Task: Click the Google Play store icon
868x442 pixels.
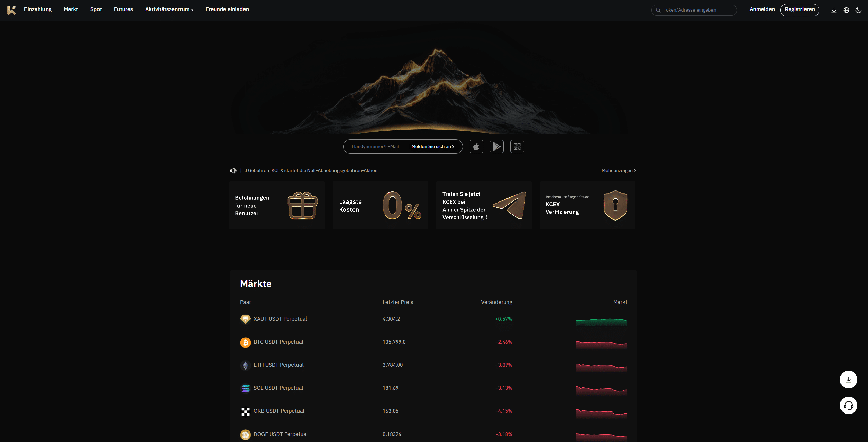Action: 496,147
